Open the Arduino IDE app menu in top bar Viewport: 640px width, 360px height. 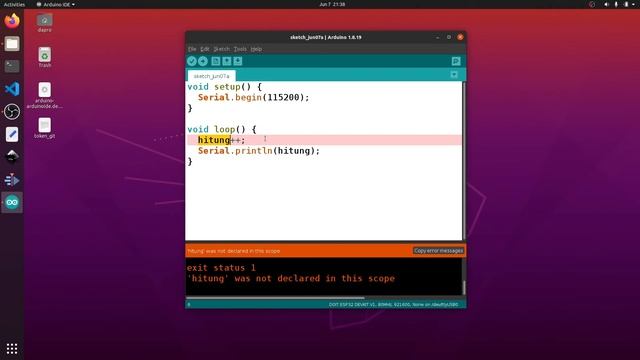pos(56,4)
